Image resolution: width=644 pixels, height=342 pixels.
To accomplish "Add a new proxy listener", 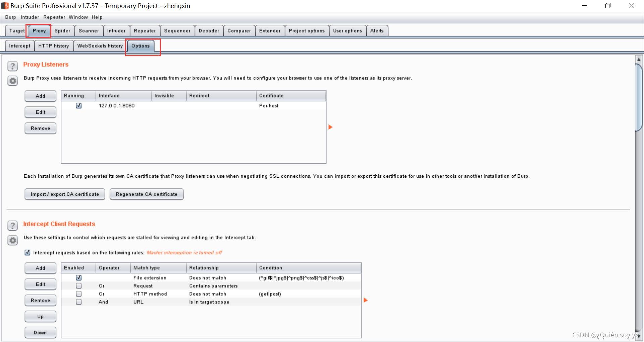I will tap(41, 96).
